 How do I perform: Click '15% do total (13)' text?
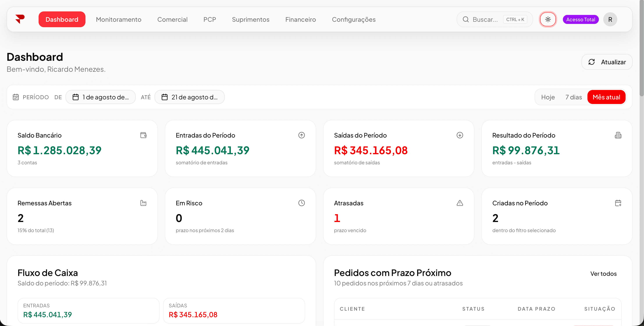coord(36,230)
